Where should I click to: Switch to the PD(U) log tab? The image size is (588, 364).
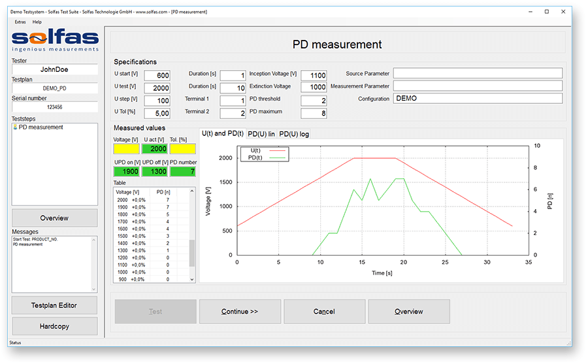(294, 134)
